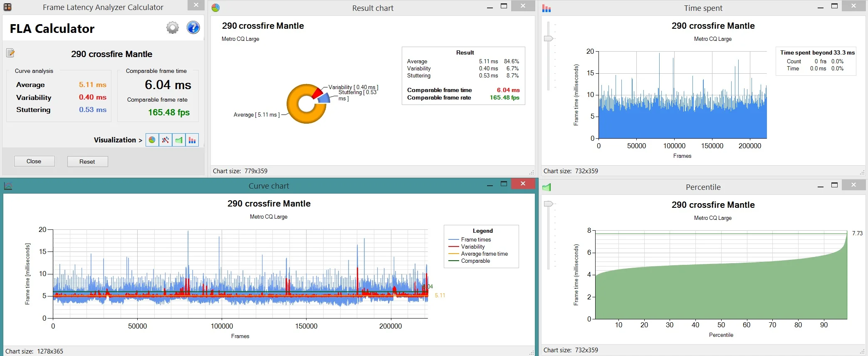Select the 165.48 fps value in FLA Calculator

pos(169,112)
